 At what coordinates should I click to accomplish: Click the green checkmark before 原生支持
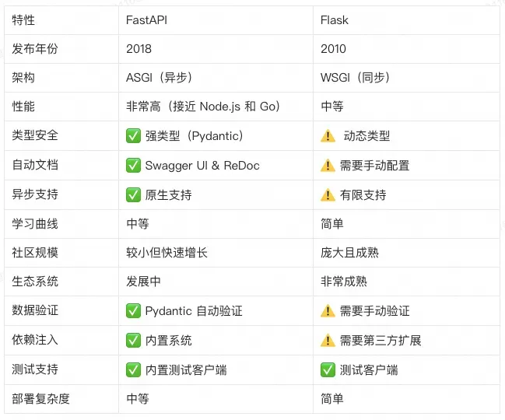[x=133, y=194]
